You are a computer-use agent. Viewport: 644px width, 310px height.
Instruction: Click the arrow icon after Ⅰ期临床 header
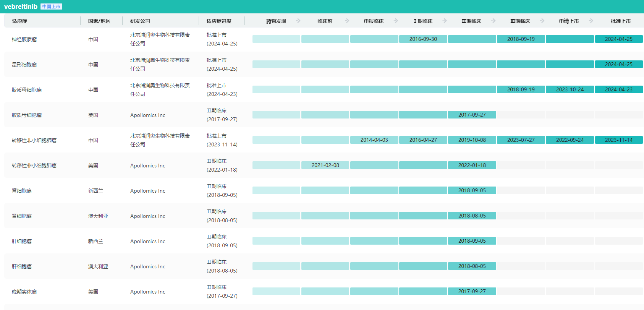point(445,21)
